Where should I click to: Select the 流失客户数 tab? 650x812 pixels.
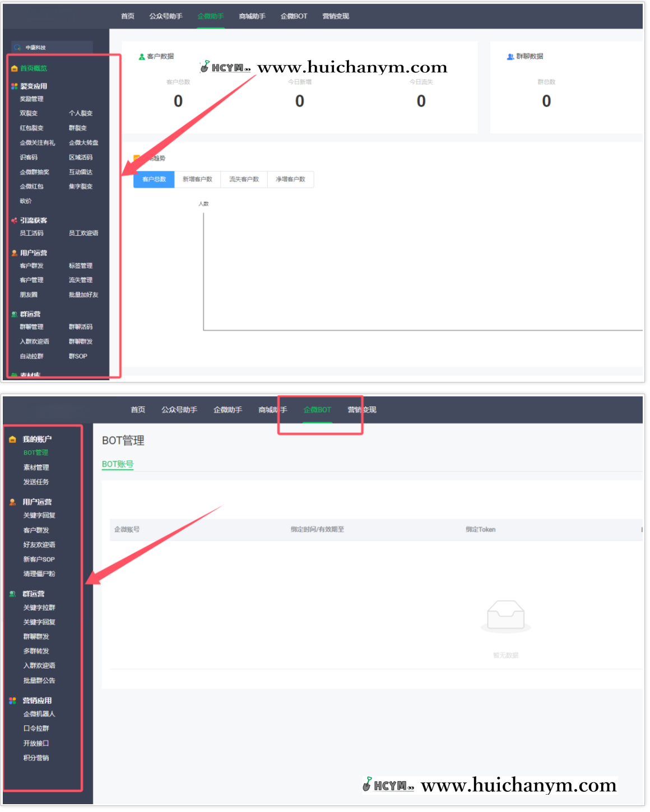[x=244, y=179]
